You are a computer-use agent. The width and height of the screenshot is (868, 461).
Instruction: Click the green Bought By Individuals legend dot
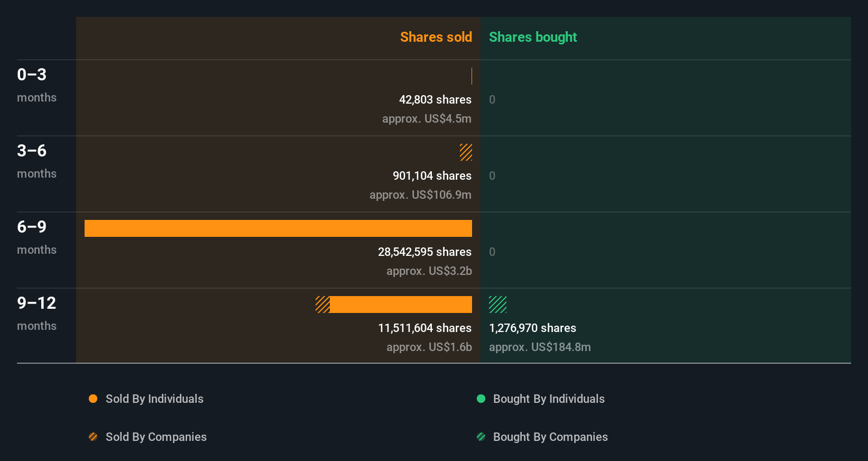point(481,399)
